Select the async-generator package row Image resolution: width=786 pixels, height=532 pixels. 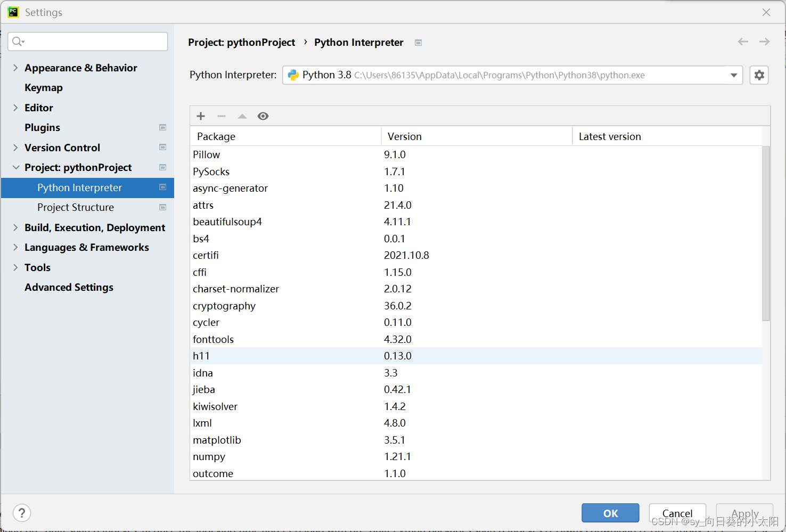coord(476,188)
